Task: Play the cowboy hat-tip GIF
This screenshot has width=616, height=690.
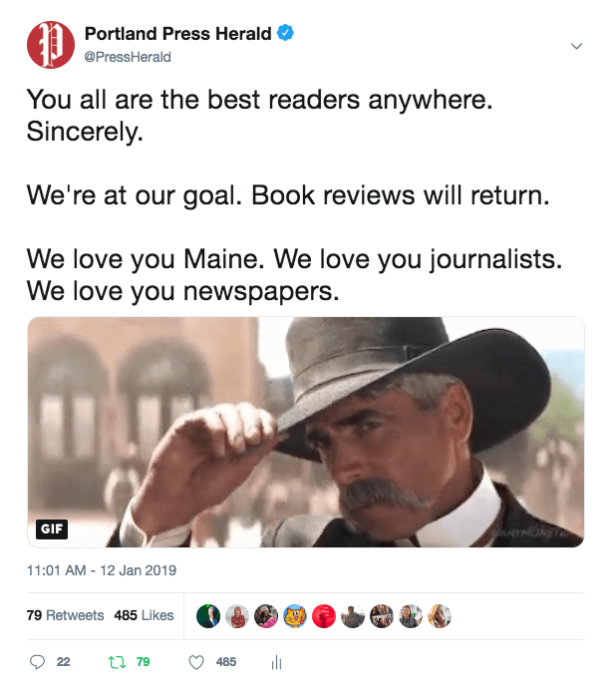Action: pyautogui.click(x=306, y=432)
